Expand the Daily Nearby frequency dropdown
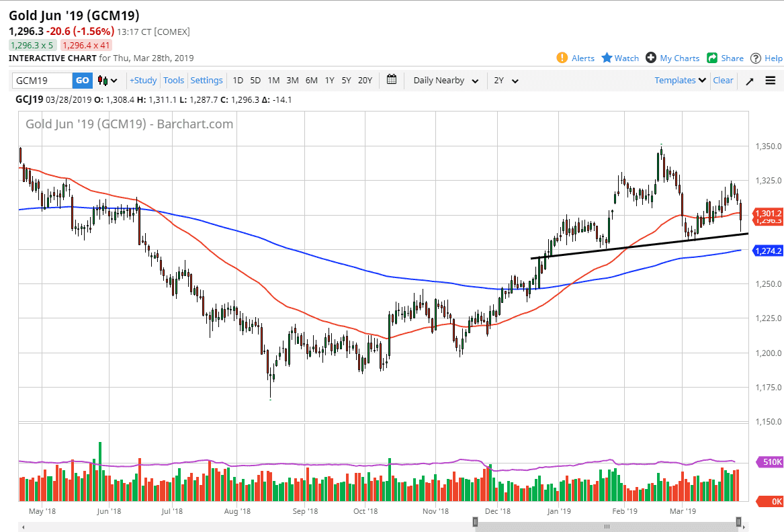 point(445,81)
